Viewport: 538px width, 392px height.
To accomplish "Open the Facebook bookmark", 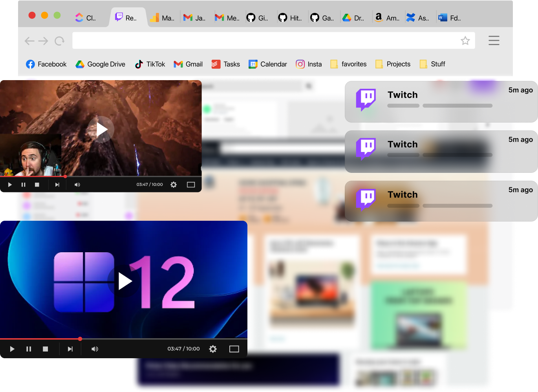I will pos(46,64).
